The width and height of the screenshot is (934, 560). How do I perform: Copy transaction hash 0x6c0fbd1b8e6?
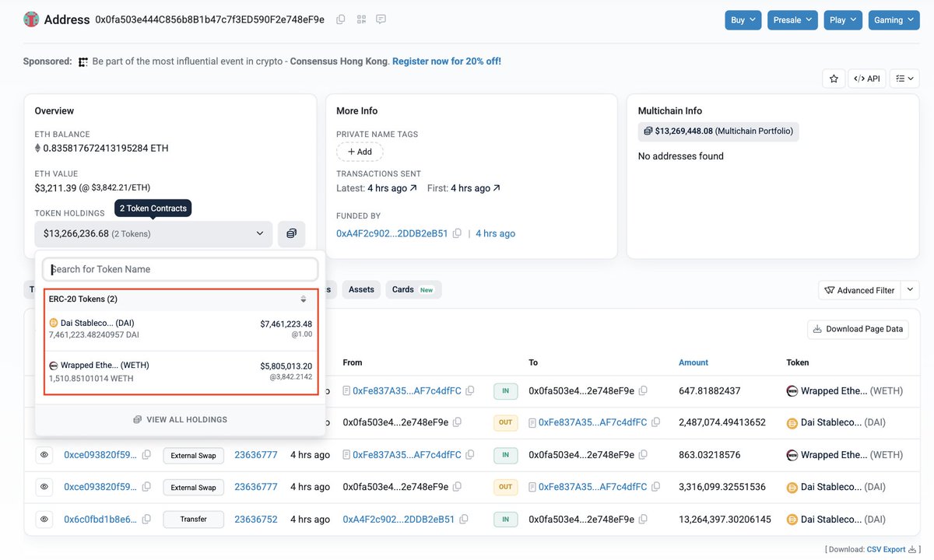point(146,519)
